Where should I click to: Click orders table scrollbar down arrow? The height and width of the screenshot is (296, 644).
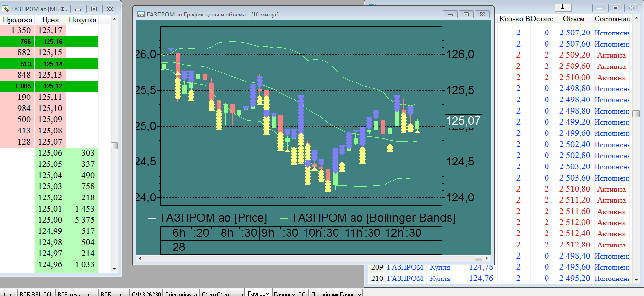tap(636, 279)
